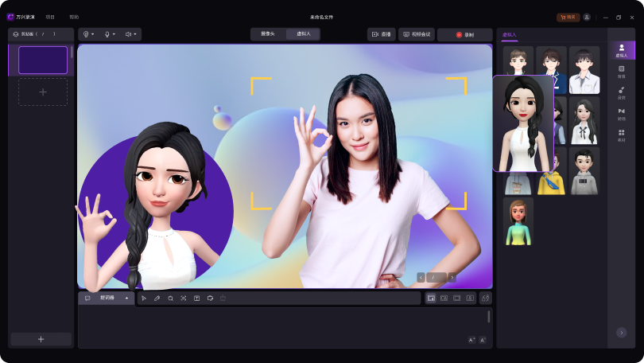The image size is (644, 363).
Task: Click the orange 购买 purchase button
Action: point(568,18)
